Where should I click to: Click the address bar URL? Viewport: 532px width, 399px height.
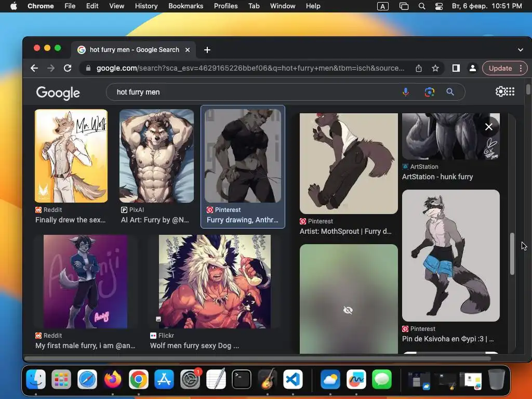250,68
